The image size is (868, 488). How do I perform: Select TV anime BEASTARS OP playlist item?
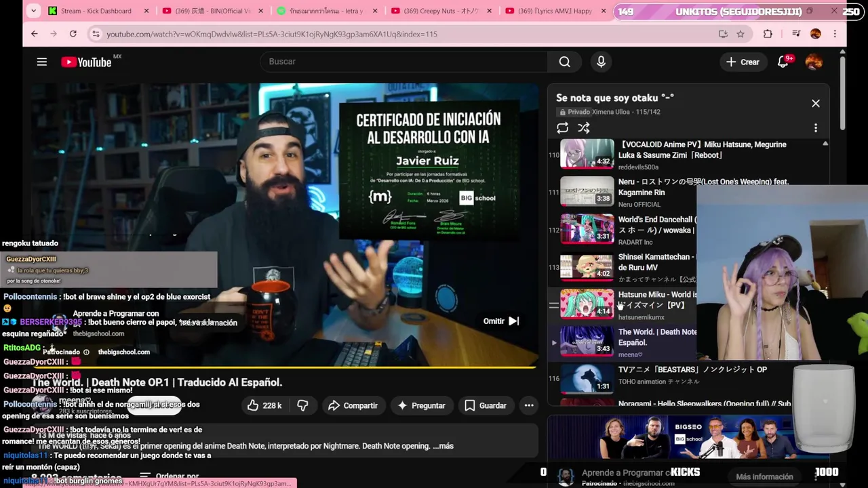pyautogui.click(x=688, y=380)
